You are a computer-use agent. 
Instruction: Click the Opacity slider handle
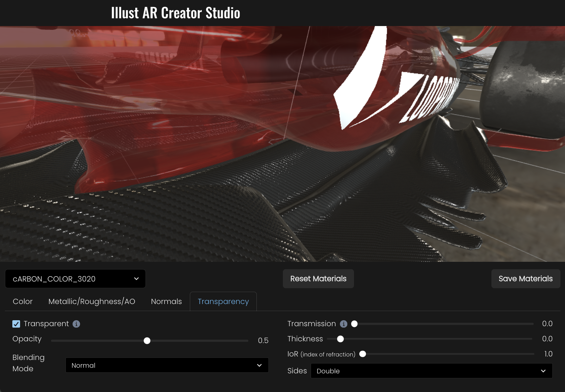pos(147,341)
